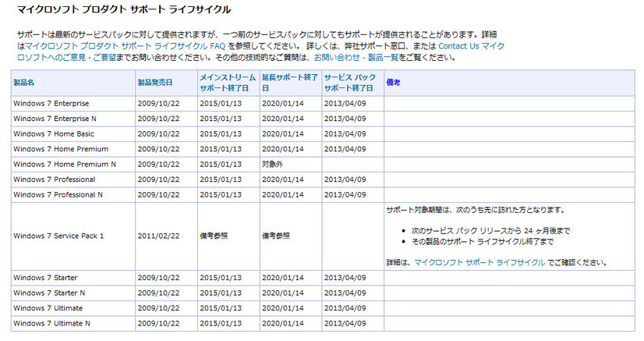Click the 備考 column header
The width and height of the screenshot is (644, 341).
click(393, 83)
